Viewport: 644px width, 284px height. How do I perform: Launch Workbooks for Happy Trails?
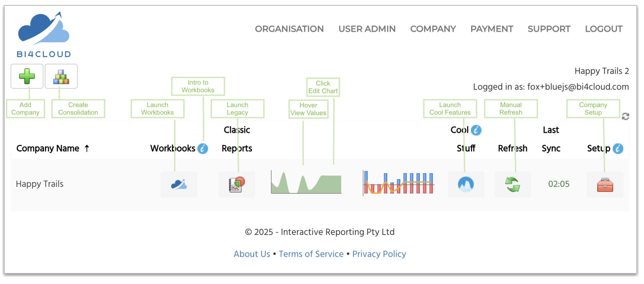coord(179,184)
